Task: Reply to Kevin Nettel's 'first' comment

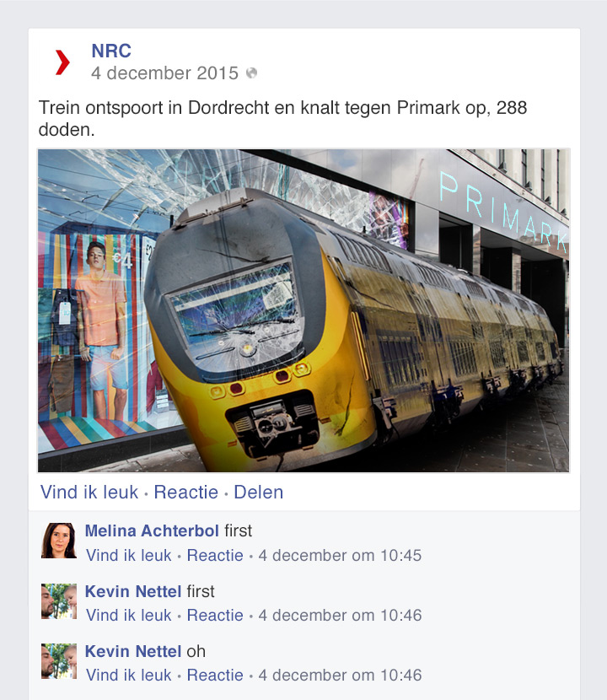Action: tap(215, 615)
